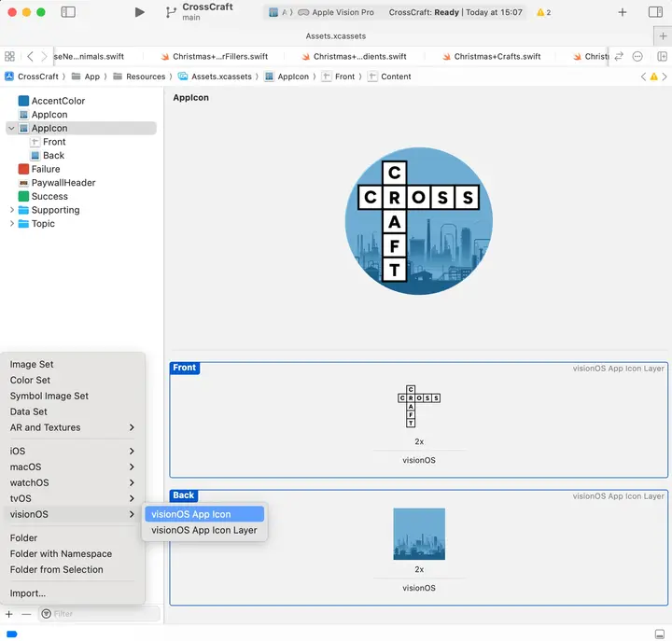
Task: Open Assets.xcassets in the jump bar
Action: (216, 77)
